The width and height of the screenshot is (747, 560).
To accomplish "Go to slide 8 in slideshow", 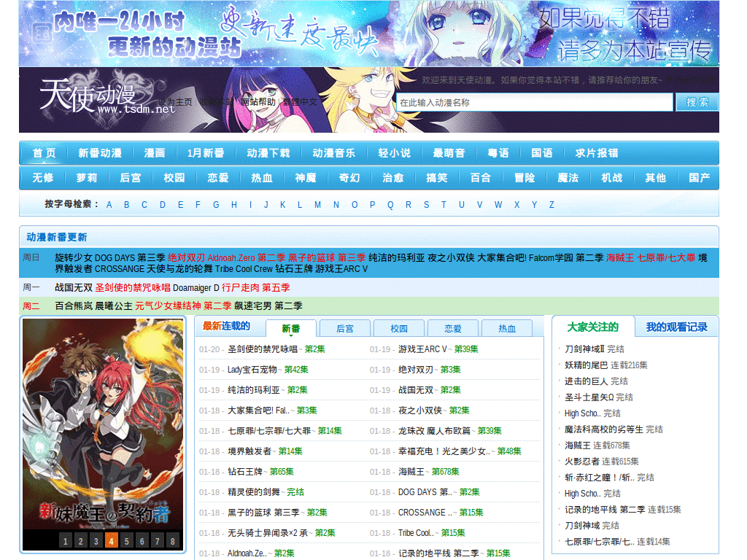I will point(172,541).
